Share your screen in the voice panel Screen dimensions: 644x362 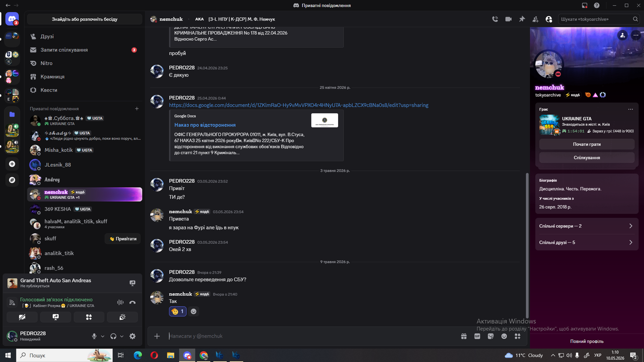pos(55,317)
